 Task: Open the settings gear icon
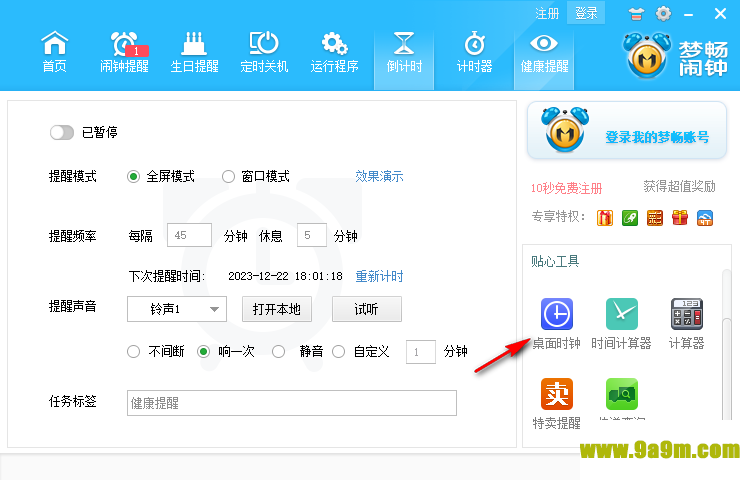(x=663, y=13)
